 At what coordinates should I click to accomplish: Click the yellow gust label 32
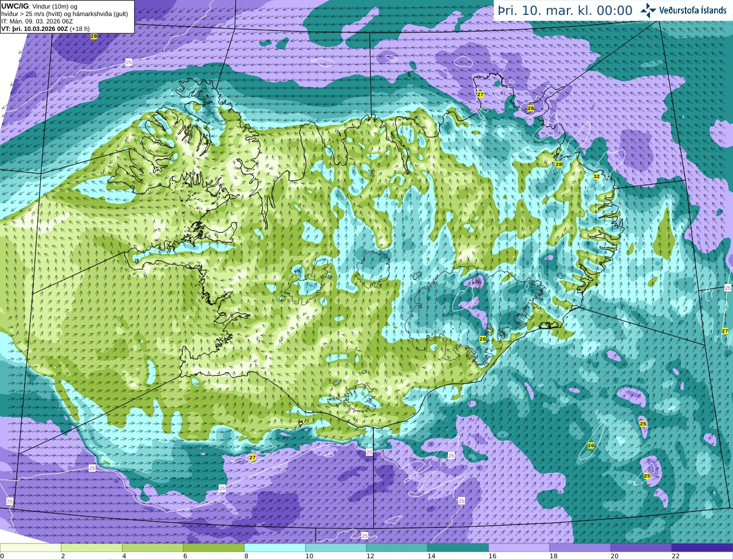coord(597,176)
